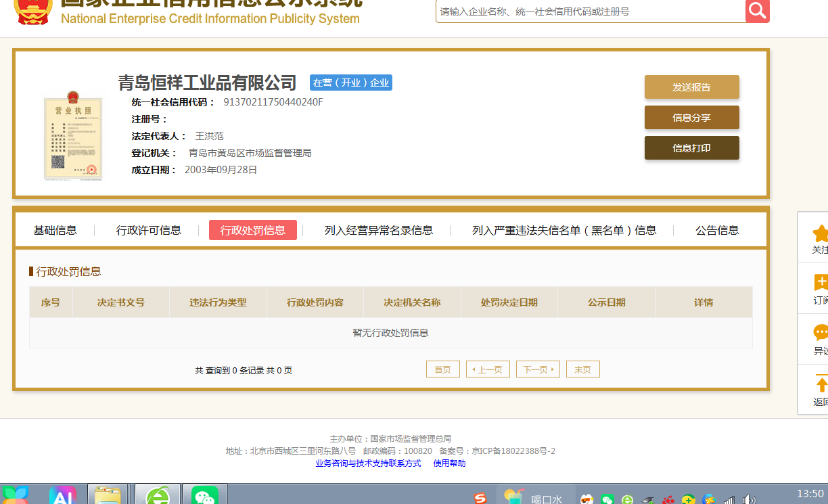Open 业务咨询与技术支持联系方式 link
The width and height of the screenshot is (828, 504).
(368, 463)
